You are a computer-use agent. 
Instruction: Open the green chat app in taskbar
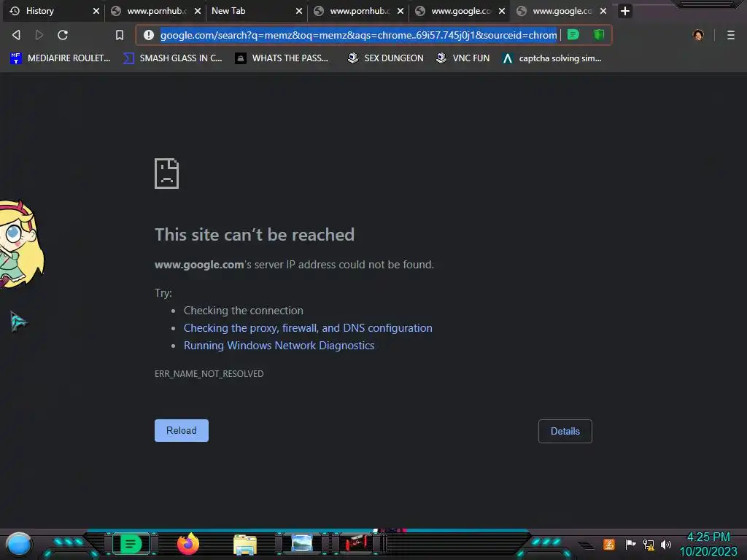131,544
